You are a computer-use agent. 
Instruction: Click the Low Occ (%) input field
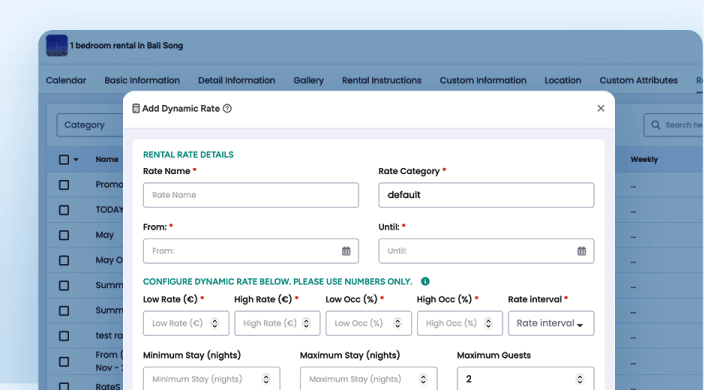click(x=369, y=323)
